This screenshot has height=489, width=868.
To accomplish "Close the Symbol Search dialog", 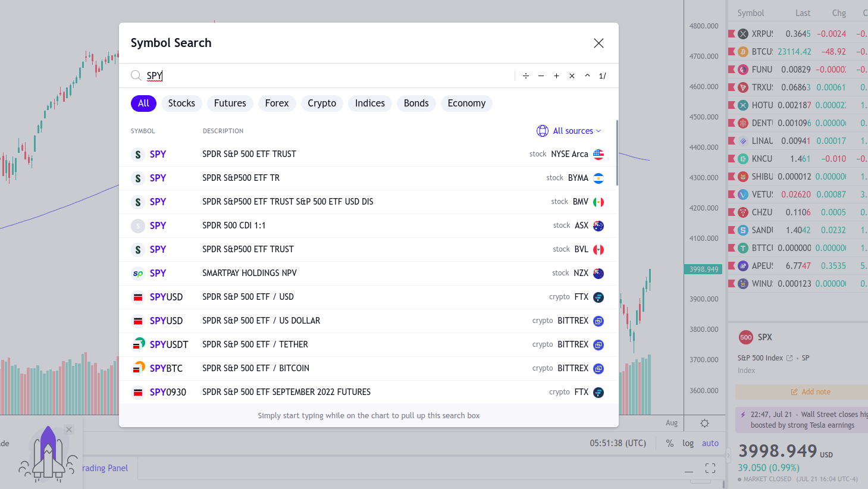I will click(x=598, y=43).
